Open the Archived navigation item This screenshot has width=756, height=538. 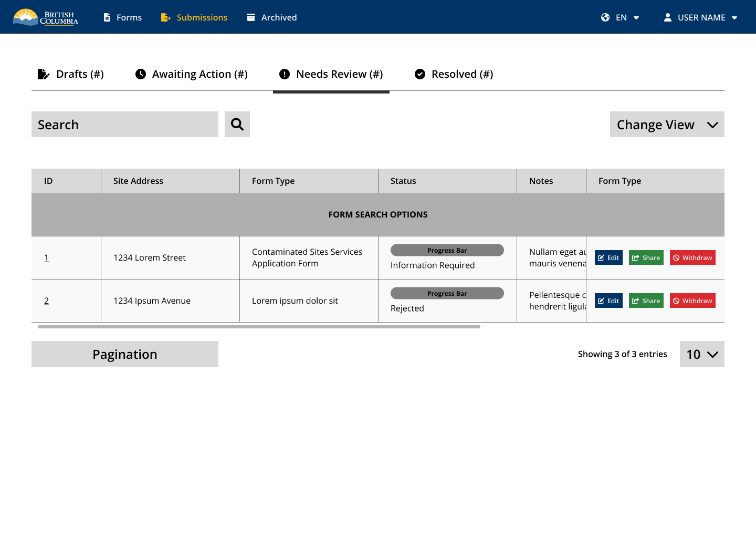tap(272, 17)
